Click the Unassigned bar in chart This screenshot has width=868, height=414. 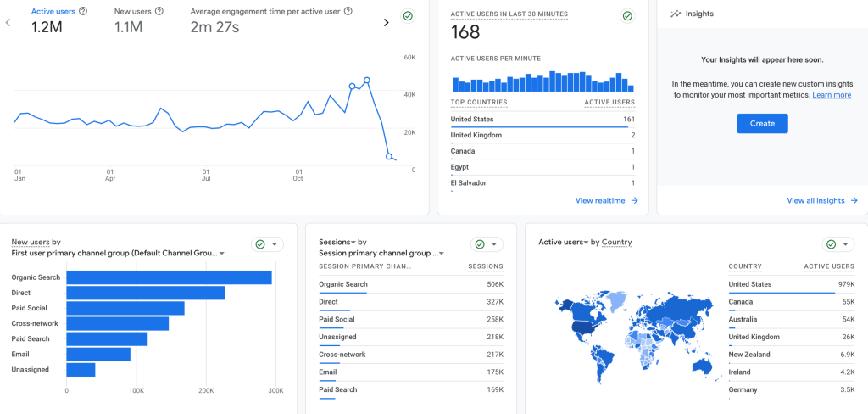(x=81, y=370)
